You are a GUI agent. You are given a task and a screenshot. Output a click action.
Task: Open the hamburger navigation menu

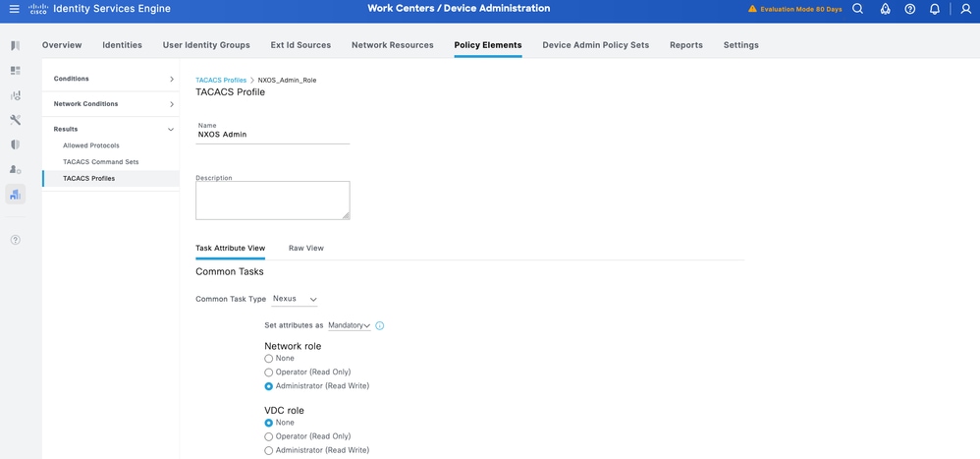[x=14, y=9]
